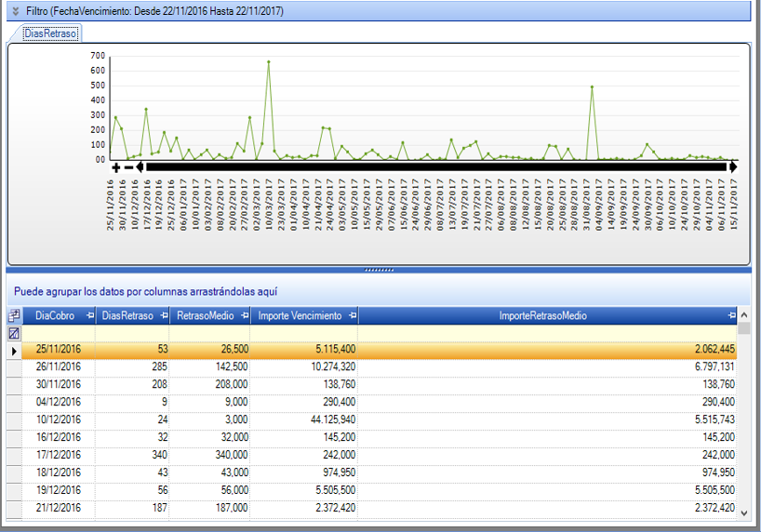Click Importe Vencimiento value 10.274,320
Screen dimensions: 761x532
point(333,367)
